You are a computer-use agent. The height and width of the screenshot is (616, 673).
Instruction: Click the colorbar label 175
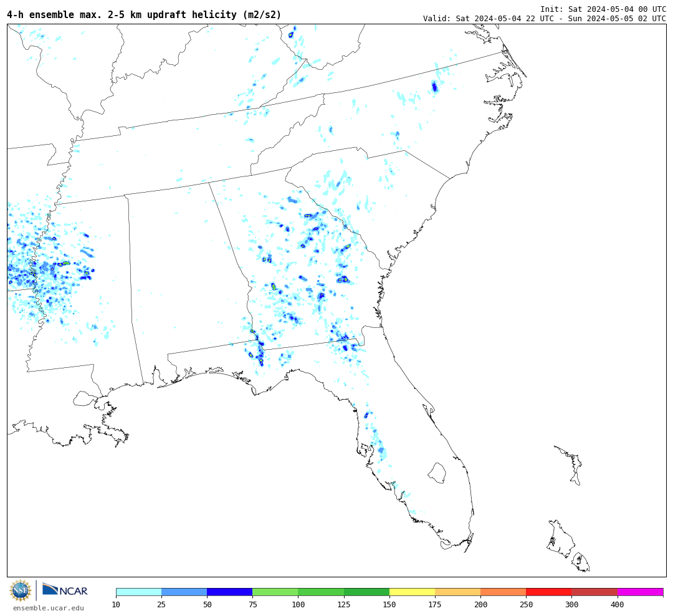tap(435, 605)
